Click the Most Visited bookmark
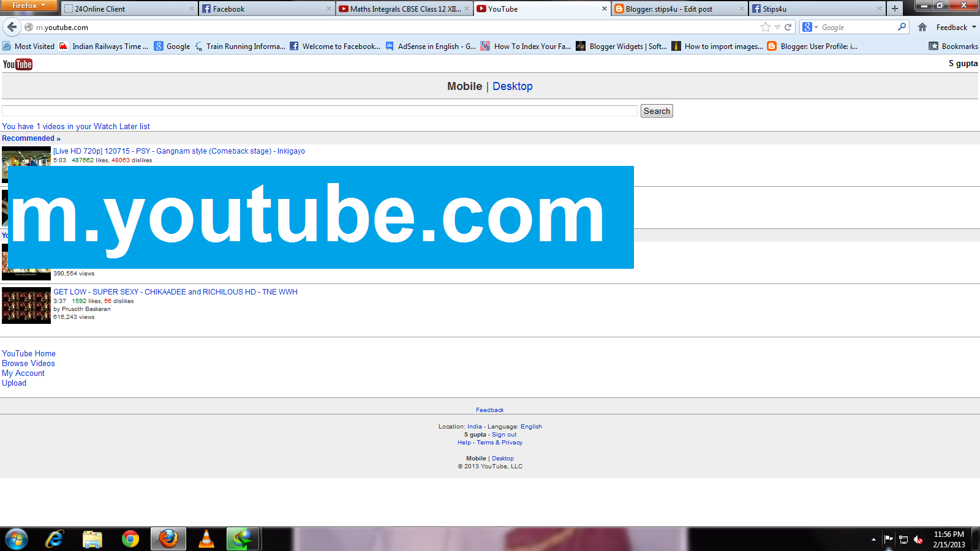Image resolution: width=980 pixels, height=551 pixels. pos(29,46)
